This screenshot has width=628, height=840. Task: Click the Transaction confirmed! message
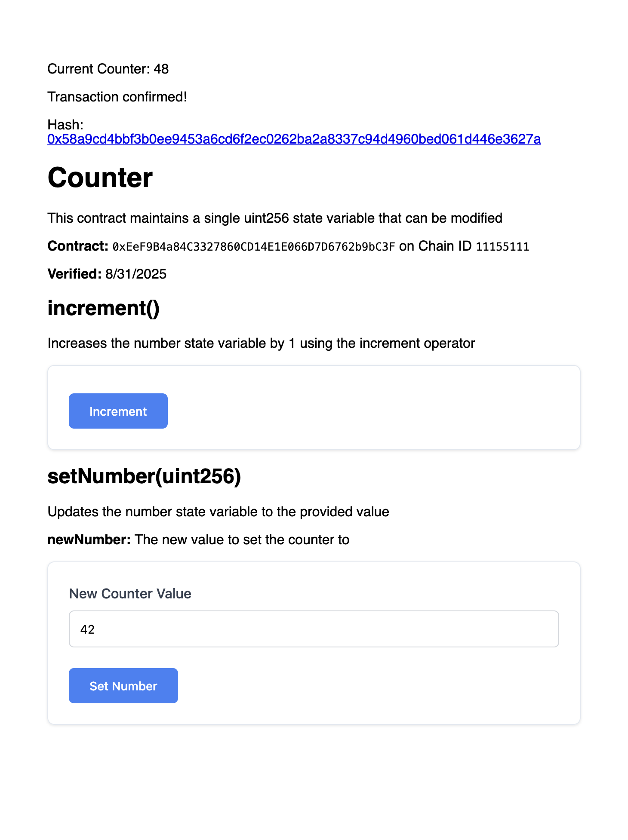pos(117,97)
